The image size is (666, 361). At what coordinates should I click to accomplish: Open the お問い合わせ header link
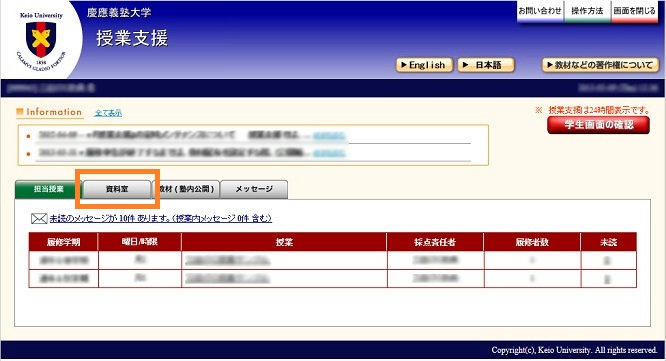point(540,11)
